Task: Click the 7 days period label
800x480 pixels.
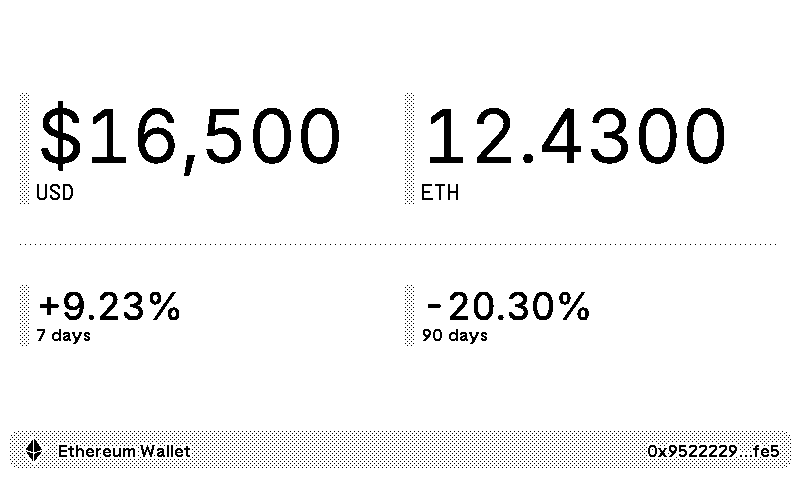Action: [x=63, y=335]
